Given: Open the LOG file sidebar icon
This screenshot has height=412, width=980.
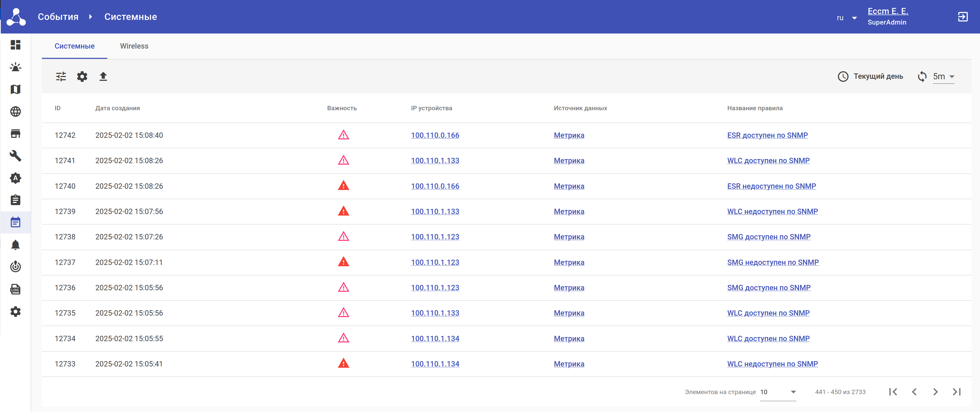Looking at the screenshot, I should (16, 289).
